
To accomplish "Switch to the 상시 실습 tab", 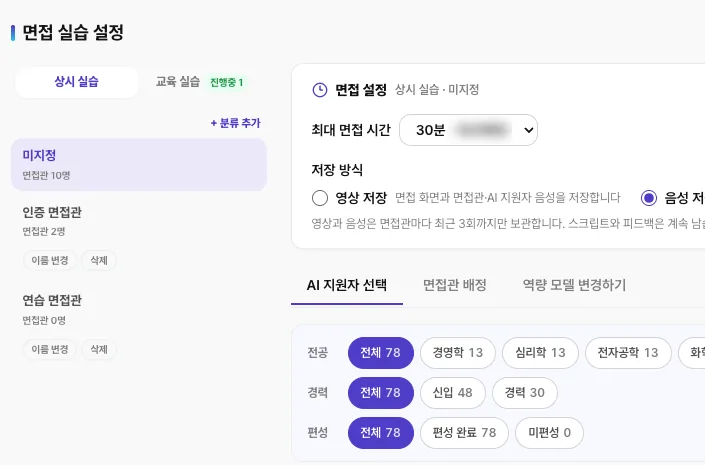I will 76,82.
